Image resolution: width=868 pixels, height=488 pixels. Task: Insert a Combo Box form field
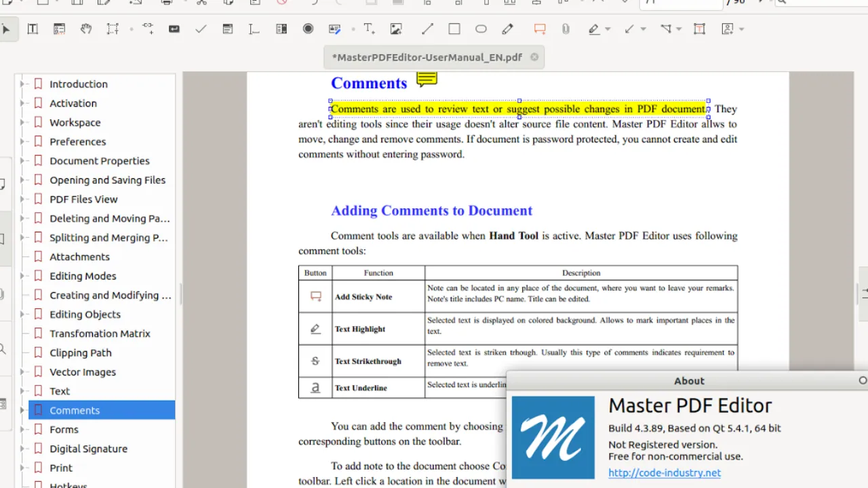coord(228,29)
